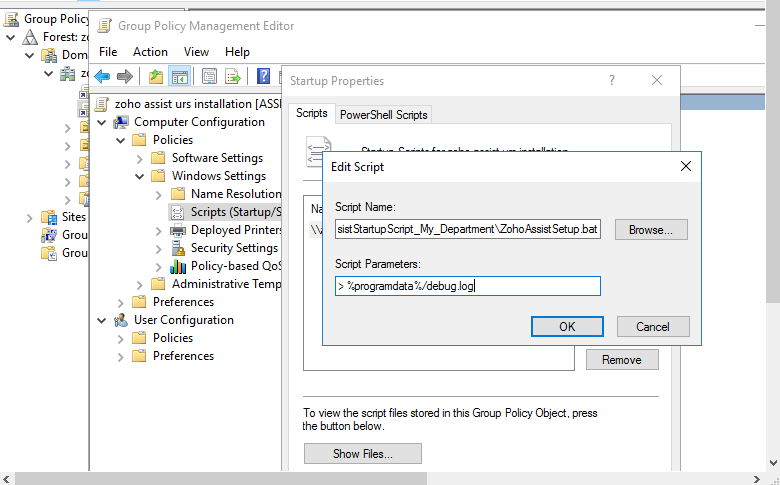Close the Startup Properties dialog
780x485 pixels.
tap(657, 80)
